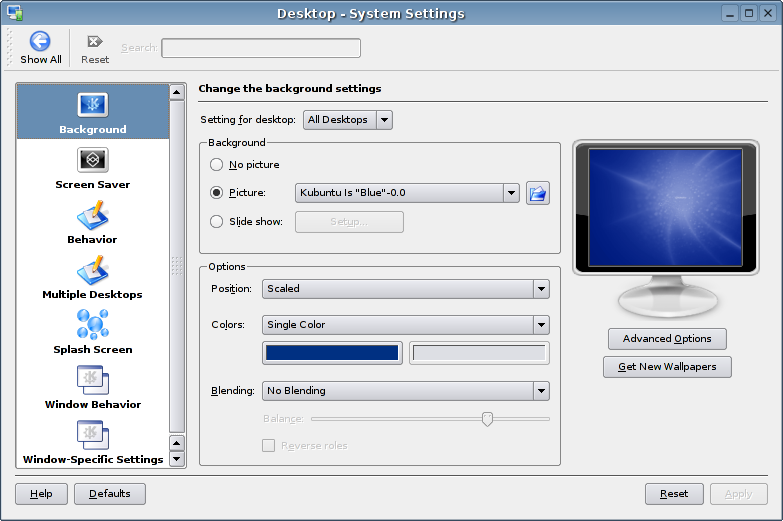The height and width of the screenshot is (521, 783).
Task: Click the Show All back arrow icon
Action: pos(40,41)
